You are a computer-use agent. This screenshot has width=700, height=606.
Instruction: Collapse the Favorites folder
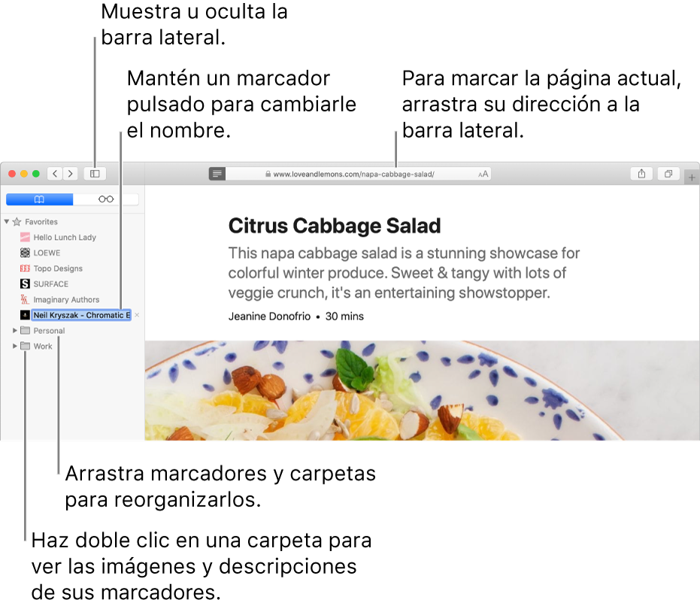[x=7, y=222]
